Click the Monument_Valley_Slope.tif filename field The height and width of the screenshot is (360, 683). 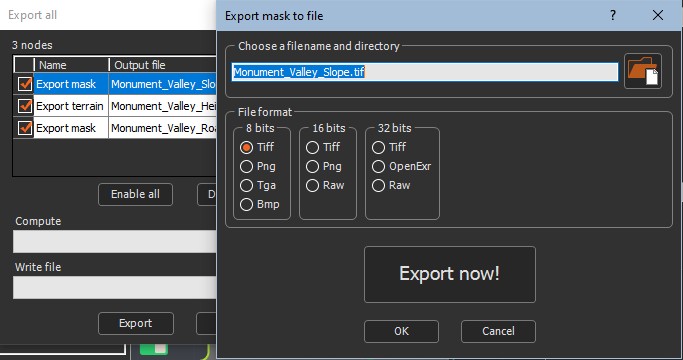tap(425, 72)
